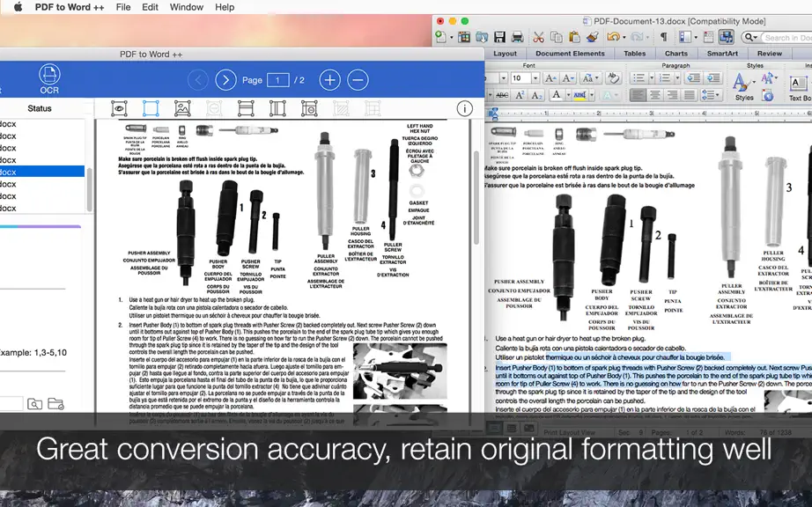Toggle paragraph marks display in Word
The height and width of the screenshot is (507, 812).
click(x=663, y=37)
